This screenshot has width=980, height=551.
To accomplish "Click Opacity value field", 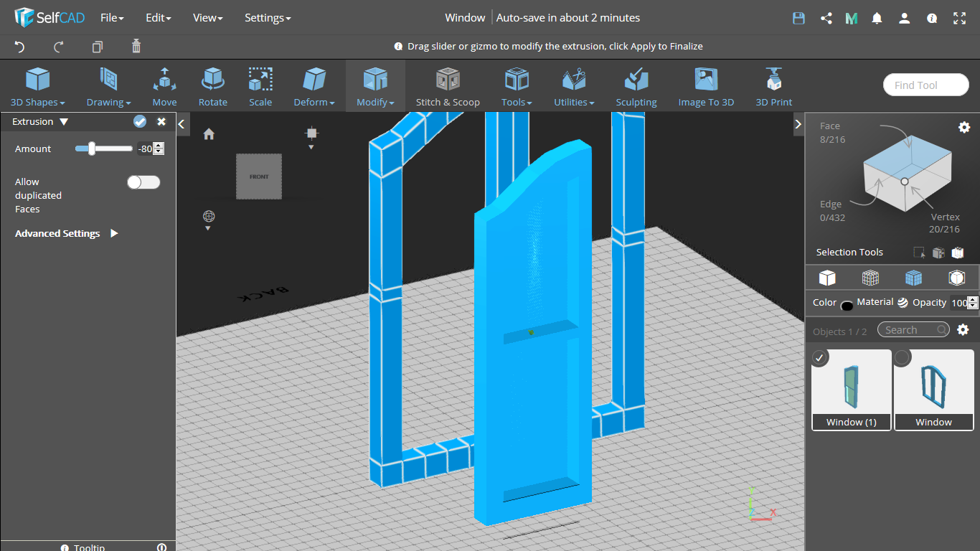I will pos(959,303).
